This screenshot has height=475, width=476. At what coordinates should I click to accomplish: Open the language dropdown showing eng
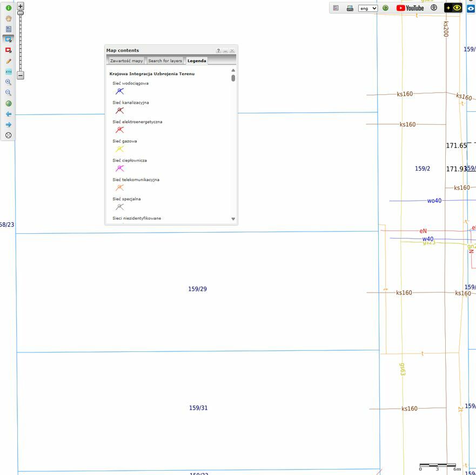pos(368,8)
